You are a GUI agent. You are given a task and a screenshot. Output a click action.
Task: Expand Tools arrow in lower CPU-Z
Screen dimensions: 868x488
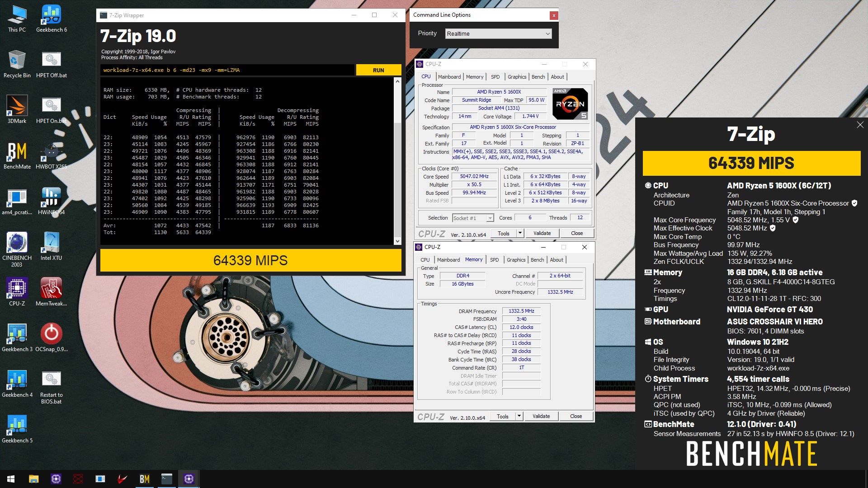tap(519, 416)
